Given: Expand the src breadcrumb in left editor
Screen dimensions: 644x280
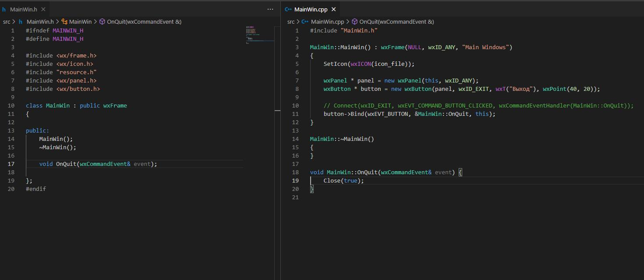Looking at the screenshot, I should (7, 22).
